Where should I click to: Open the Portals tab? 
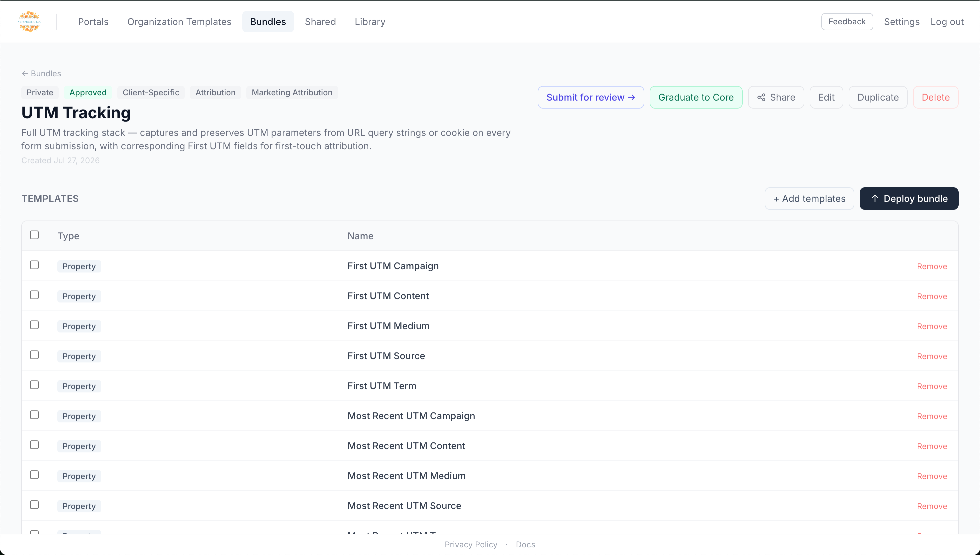93,22
